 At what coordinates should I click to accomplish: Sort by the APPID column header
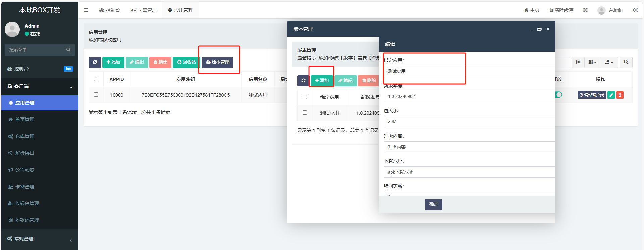point(117,79)
